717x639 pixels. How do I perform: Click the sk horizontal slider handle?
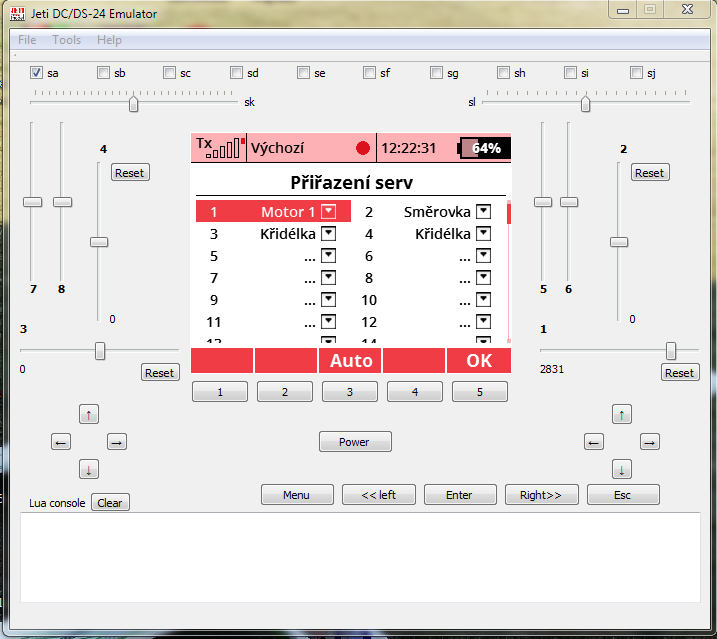coord(133,103)
